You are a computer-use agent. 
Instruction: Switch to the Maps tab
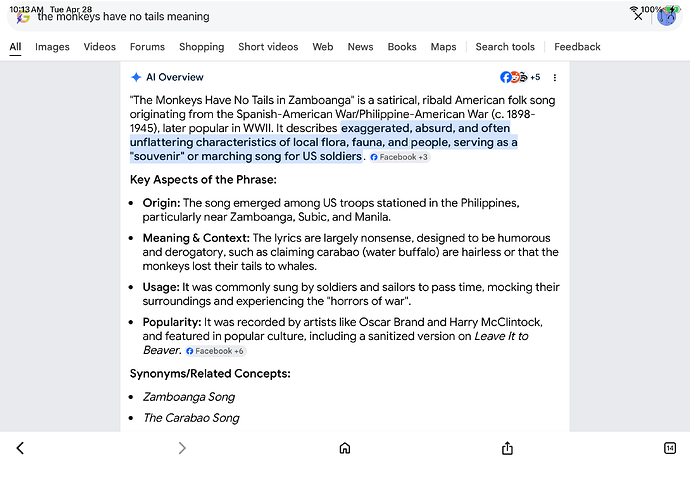tap(443, 47)
